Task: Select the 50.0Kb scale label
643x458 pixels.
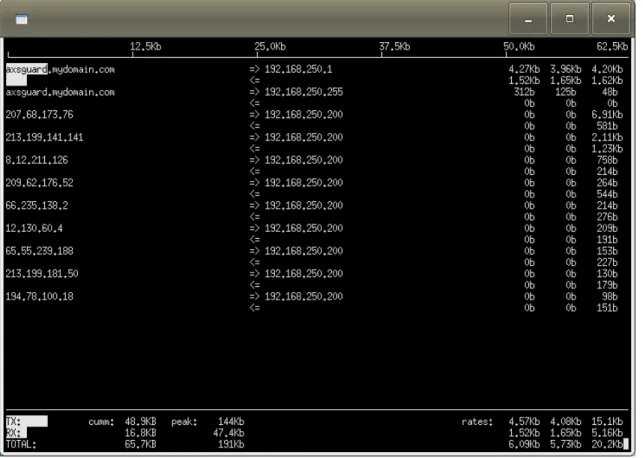Action: (519, 46)
